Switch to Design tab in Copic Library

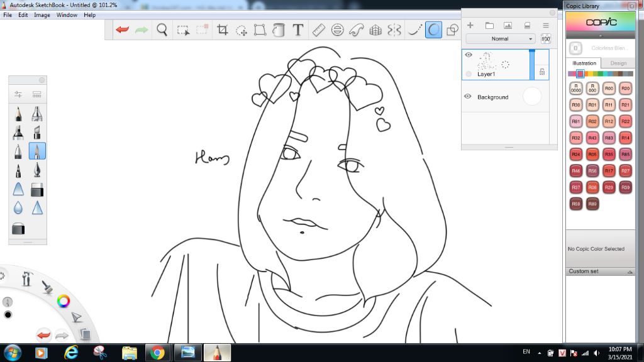coord(618,63)
